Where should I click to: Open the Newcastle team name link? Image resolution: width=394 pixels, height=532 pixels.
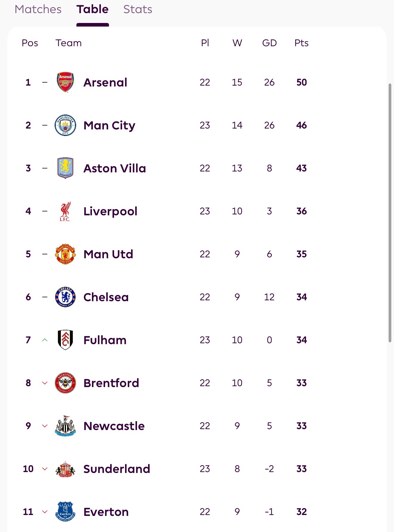click(114, 426)
